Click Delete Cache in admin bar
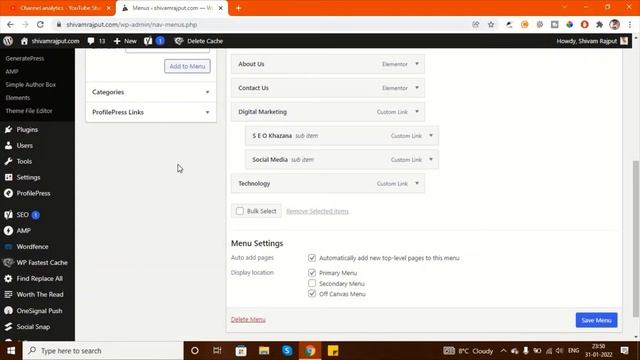 click(199, 41)
